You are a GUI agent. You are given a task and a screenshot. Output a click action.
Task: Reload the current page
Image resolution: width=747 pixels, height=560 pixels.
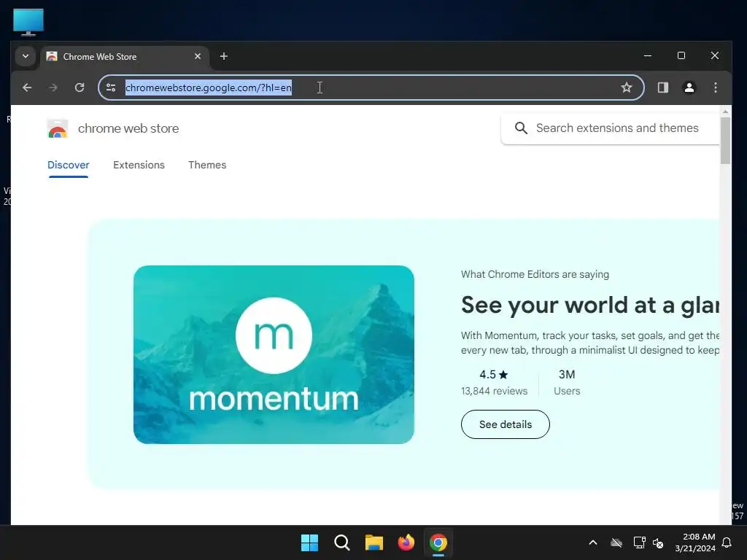(x=80, y=87)
